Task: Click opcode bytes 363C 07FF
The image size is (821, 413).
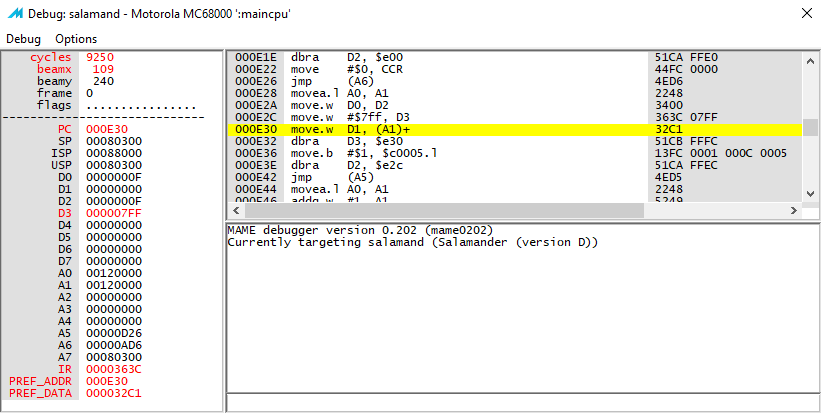Action: tap(686, 117)
